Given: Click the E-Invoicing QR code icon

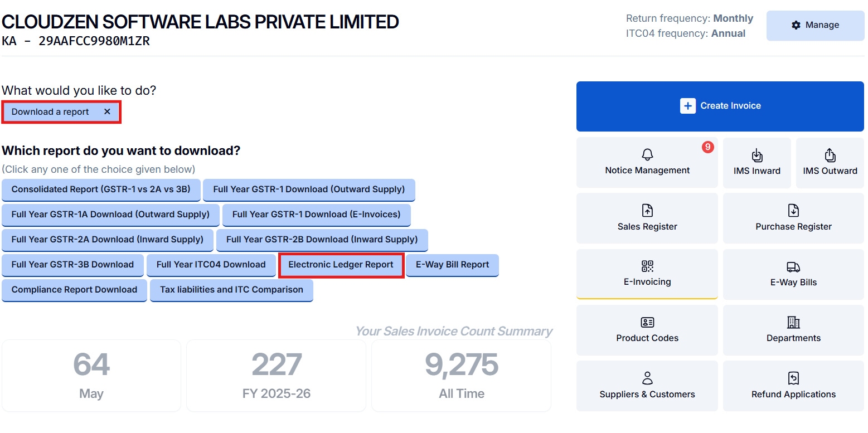Looking at the screenshot, I should click(x=647, y=266).
